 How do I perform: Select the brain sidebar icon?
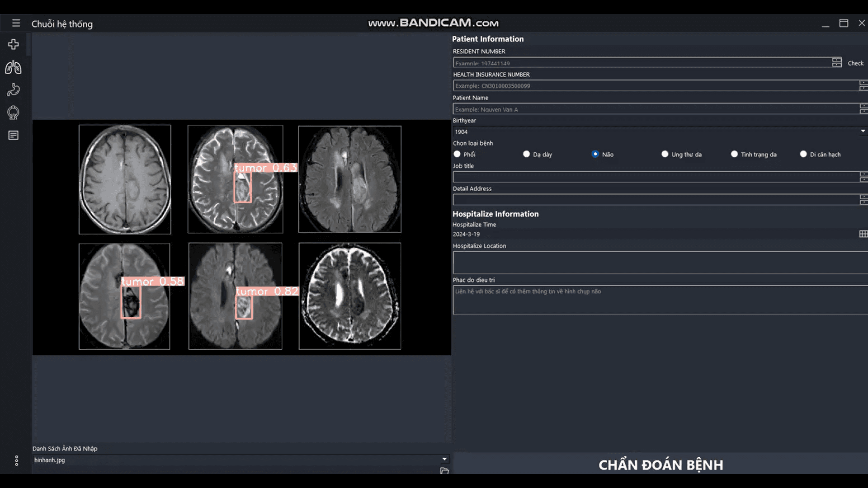point(14,113)
